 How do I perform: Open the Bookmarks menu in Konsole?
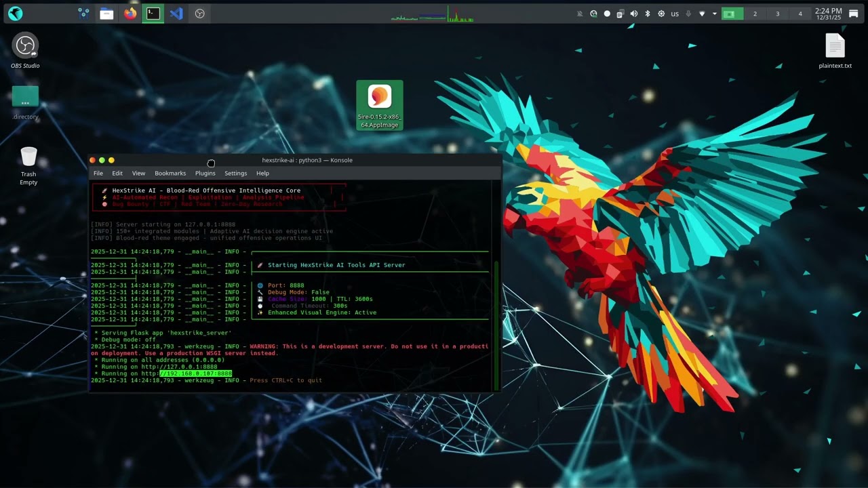point(170,174)
